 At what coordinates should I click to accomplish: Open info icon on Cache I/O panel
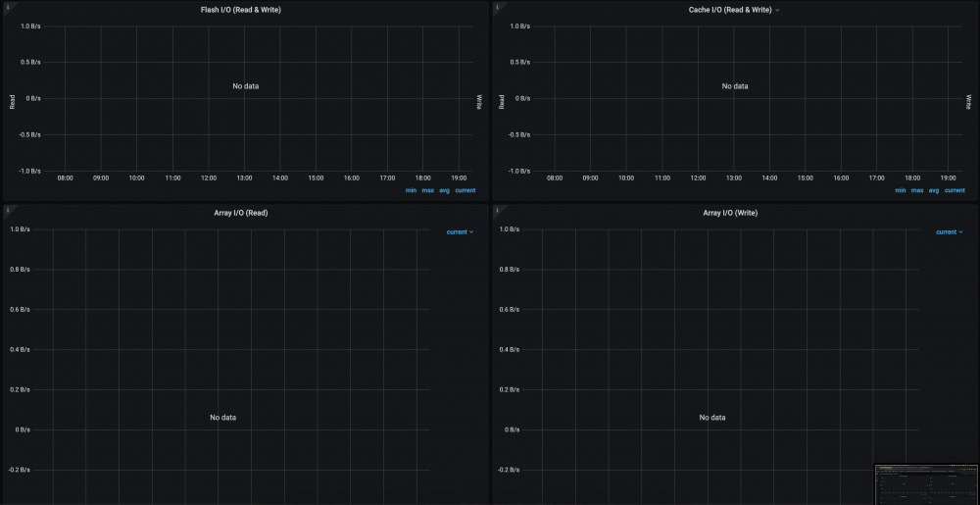(497, 6)
